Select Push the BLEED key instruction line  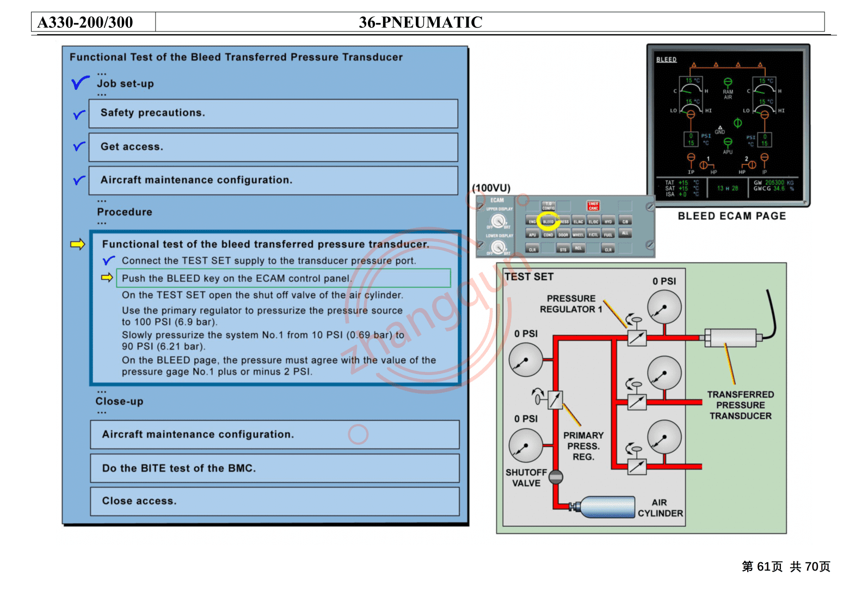point(284,278)
